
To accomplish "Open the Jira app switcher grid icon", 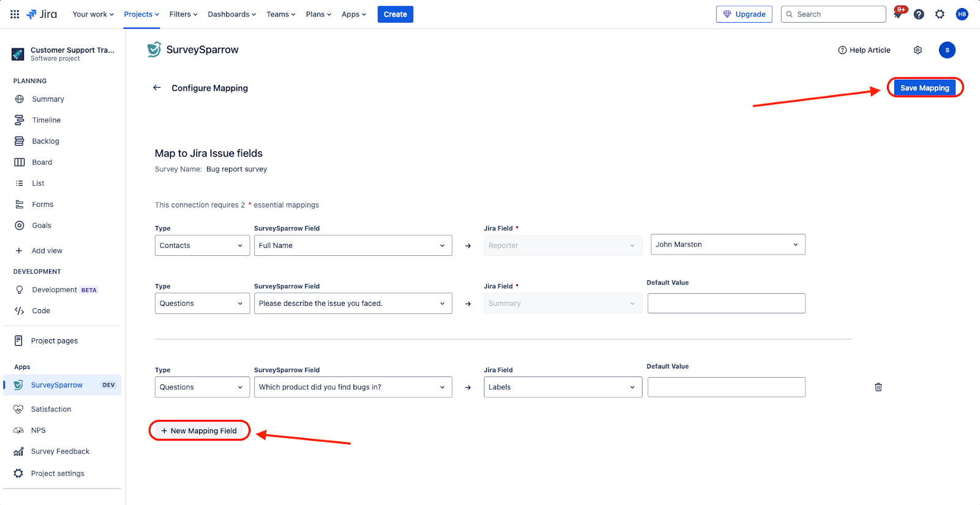I will click(15, 14).
